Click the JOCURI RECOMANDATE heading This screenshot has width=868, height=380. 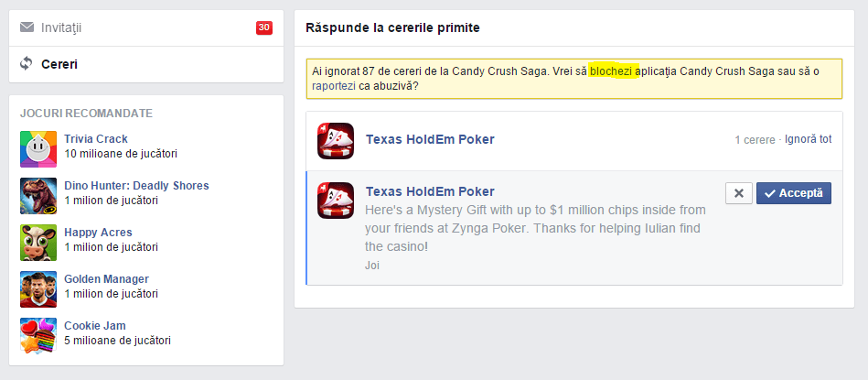coord(86,114)
